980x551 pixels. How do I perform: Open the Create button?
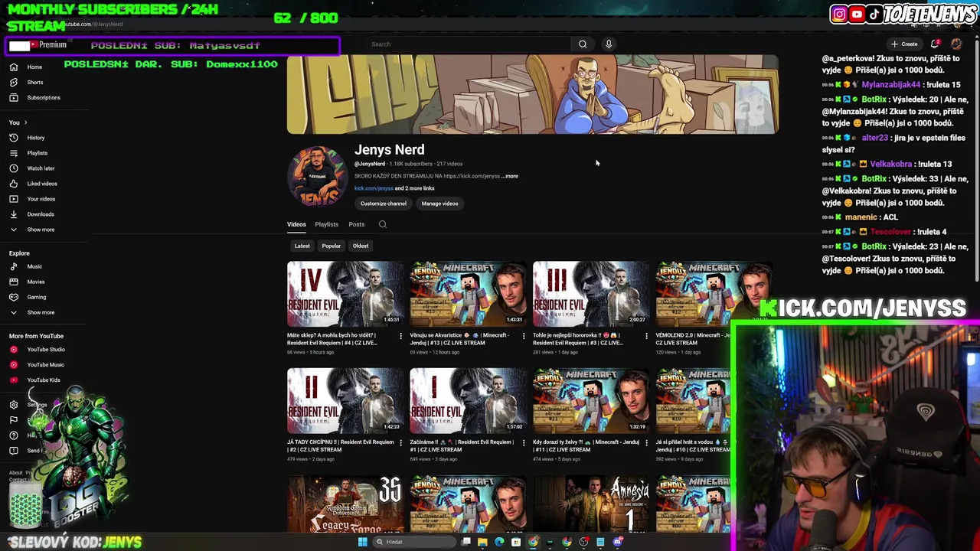pos(904,44)
